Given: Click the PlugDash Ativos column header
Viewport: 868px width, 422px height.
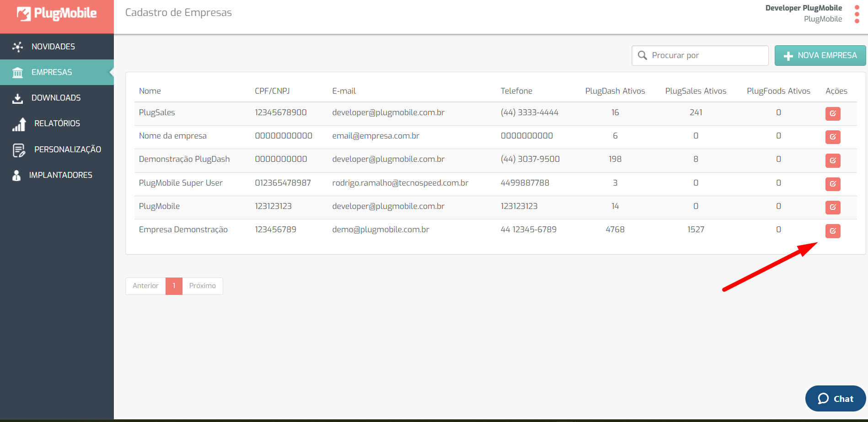Looking at the screenshot, I should tap(615, 91).
